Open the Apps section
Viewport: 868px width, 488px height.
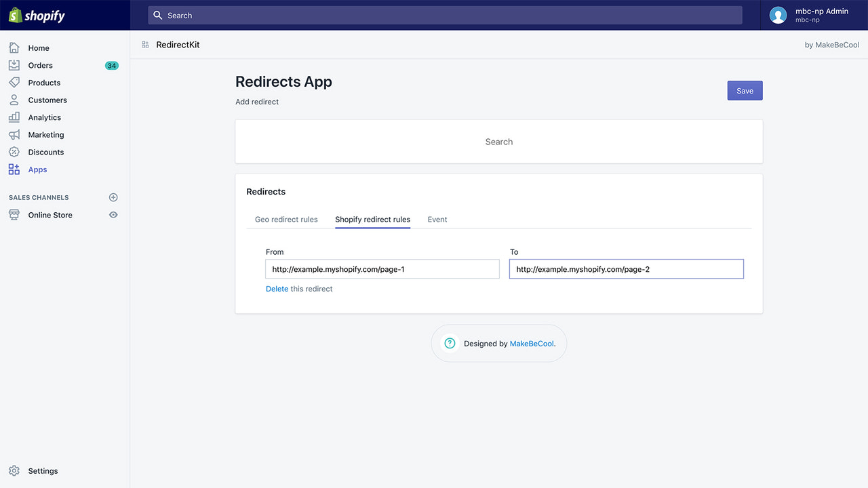[37, 169]
